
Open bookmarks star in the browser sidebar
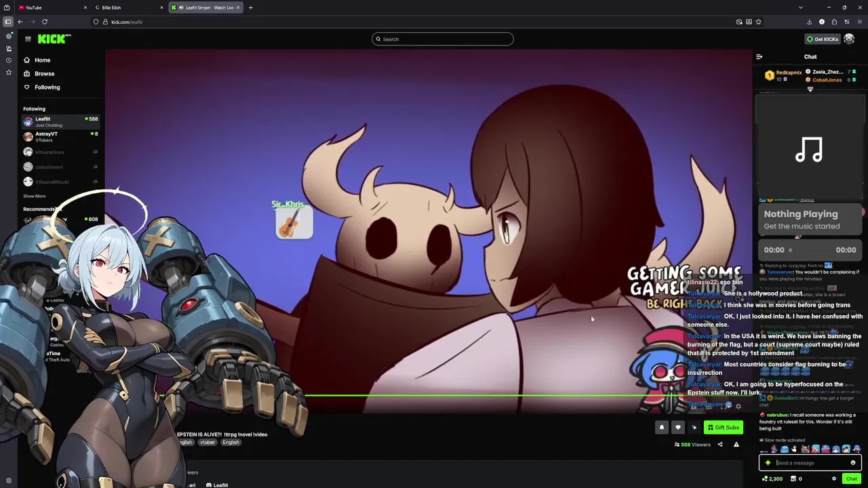8,72
